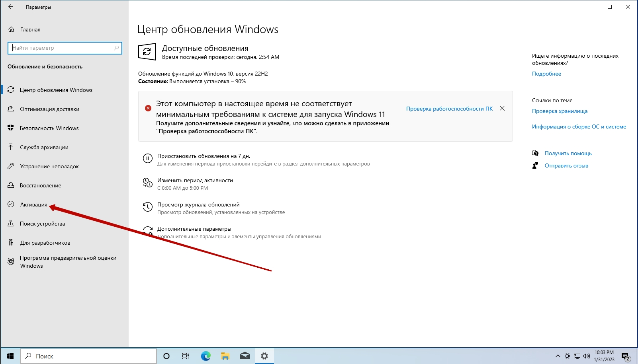Click the pause icon for Приостановить обновления
The image size is (638, 364).
tap(148, 158)
